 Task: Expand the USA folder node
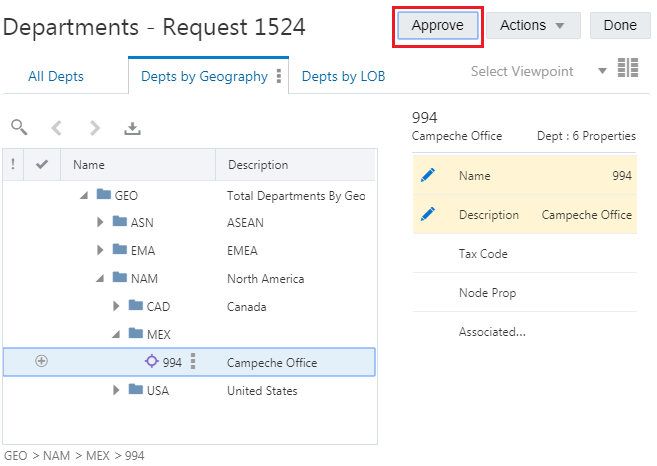coord(116,390)
